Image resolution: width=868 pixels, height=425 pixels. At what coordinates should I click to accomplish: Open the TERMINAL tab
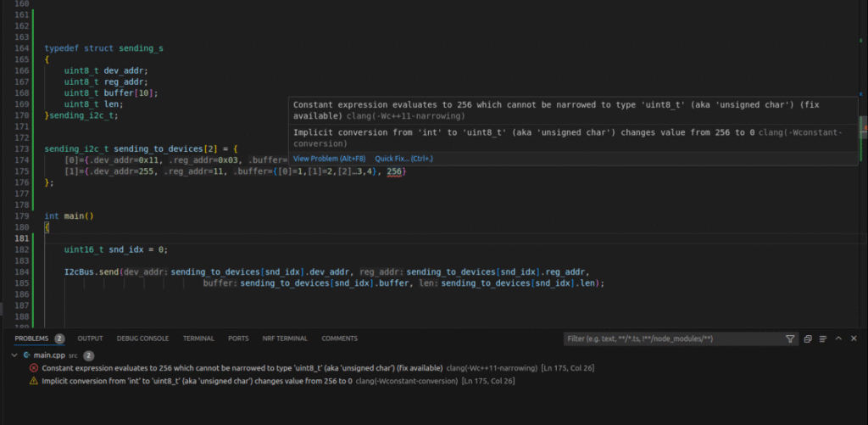point(198,338)
